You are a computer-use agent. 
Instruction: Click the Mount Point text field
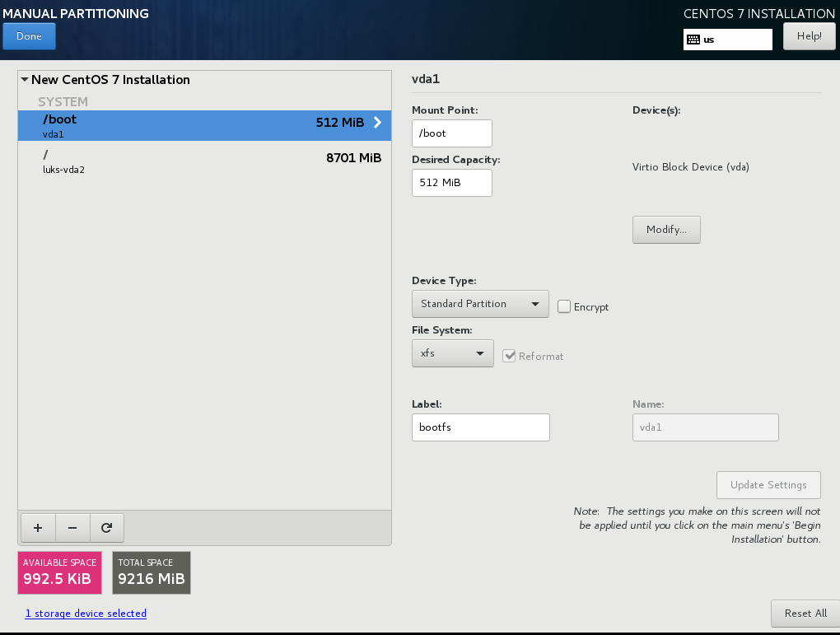(x=451, y=133)
